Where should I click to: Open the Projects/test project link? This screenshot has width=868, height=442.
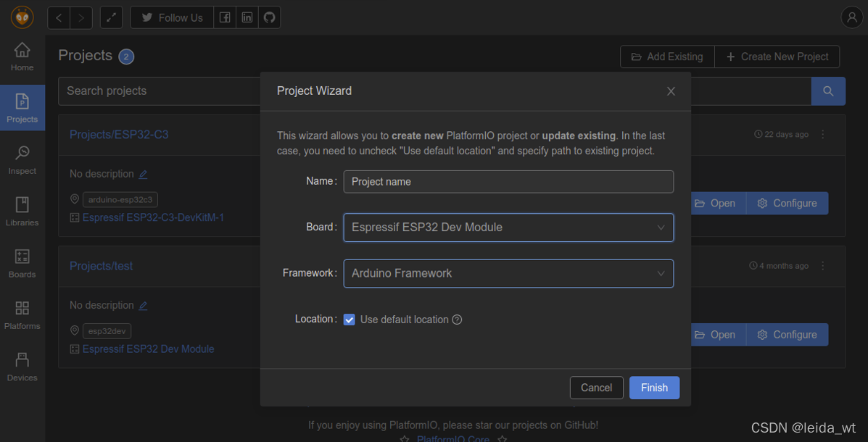click(102, 266)
